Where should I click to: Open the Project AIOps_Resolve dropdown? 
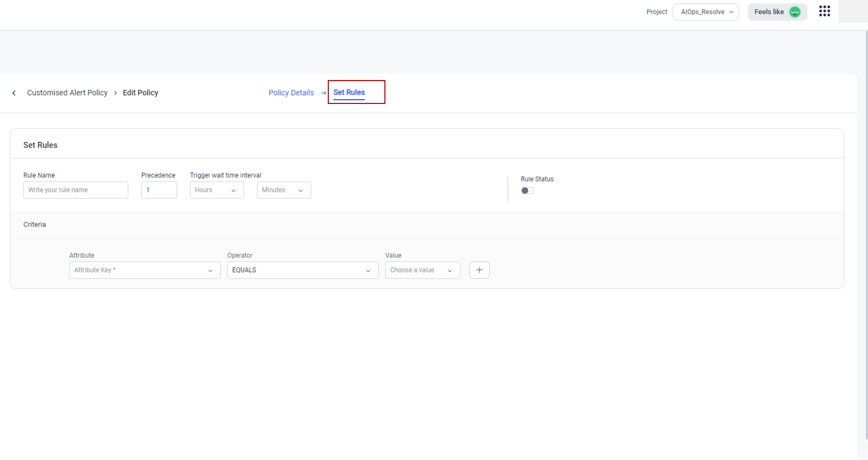point(705,12)
